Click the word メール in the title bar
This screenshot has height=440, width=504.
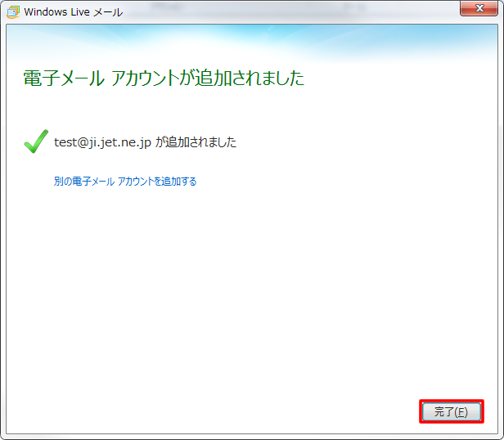[x=109, y=11]
